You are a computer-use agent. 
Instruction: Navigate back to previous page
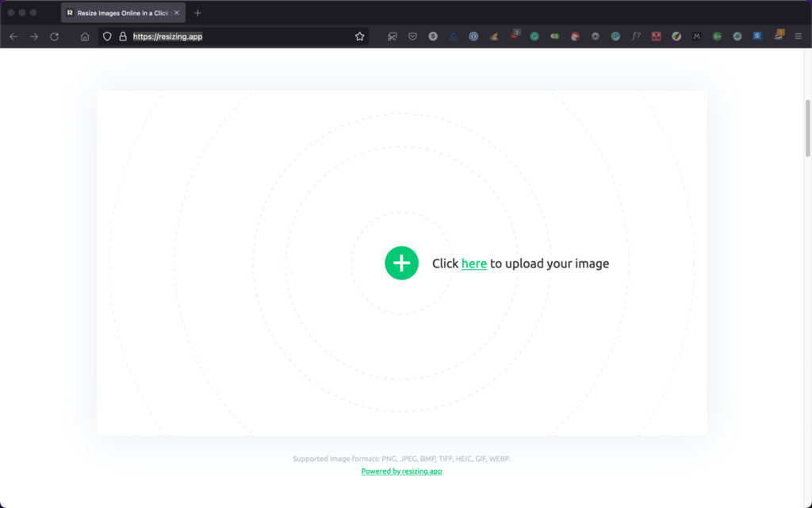[13, 37]
